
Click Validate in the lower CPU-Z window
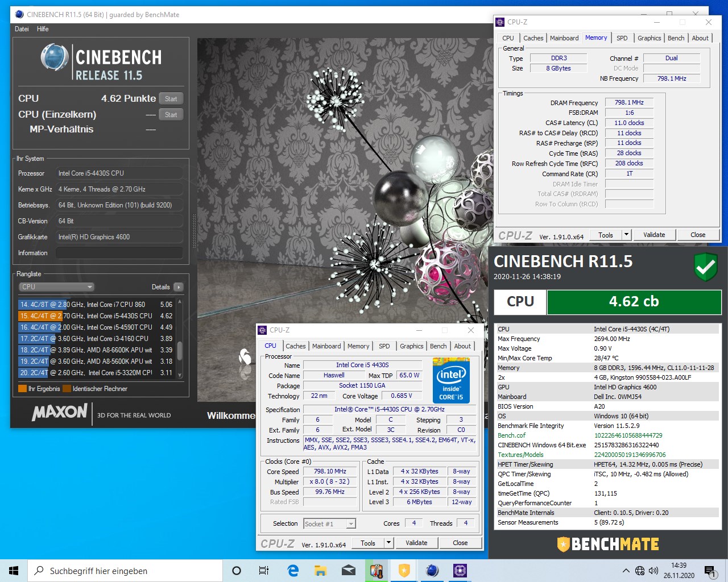click(x=416, y=543)
